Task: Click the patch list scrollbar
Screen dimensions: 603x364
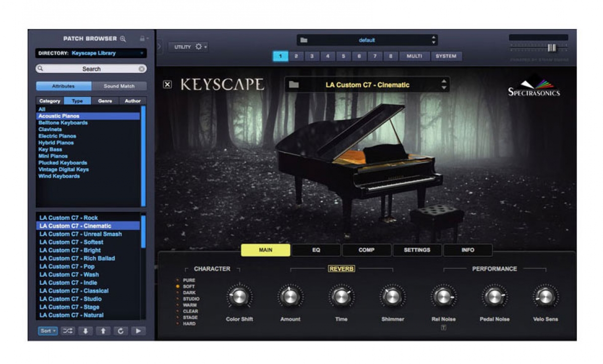Action: [143, 231]
